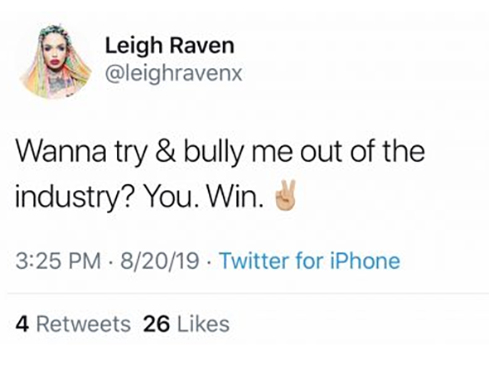Click the victory hand emoji

[285, 197]
